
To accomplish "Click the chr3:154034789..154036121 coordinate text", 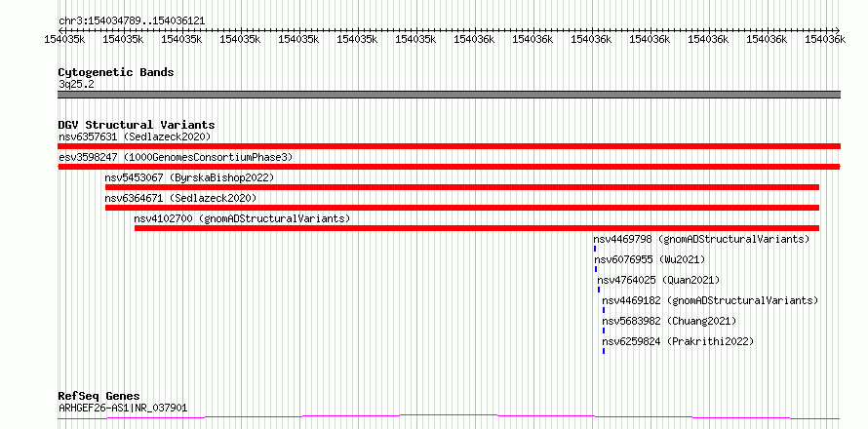I will 132,21.
